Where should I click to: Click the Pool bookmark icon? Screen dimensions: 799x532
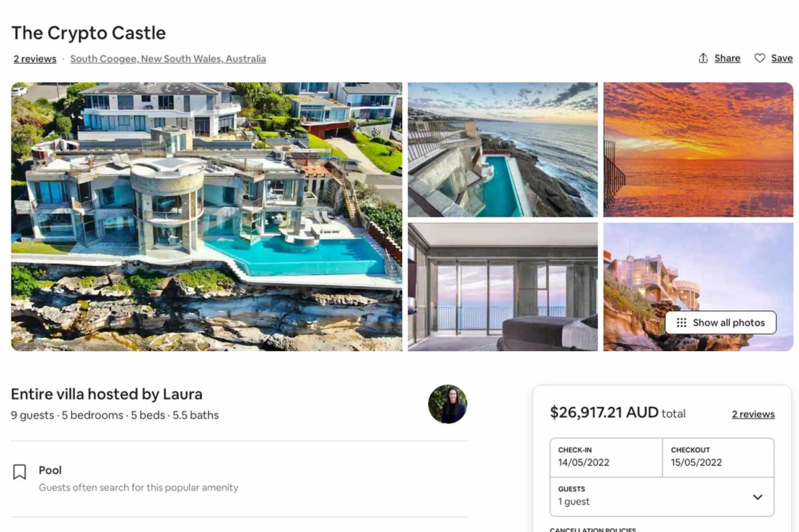[x=20, y=472]
